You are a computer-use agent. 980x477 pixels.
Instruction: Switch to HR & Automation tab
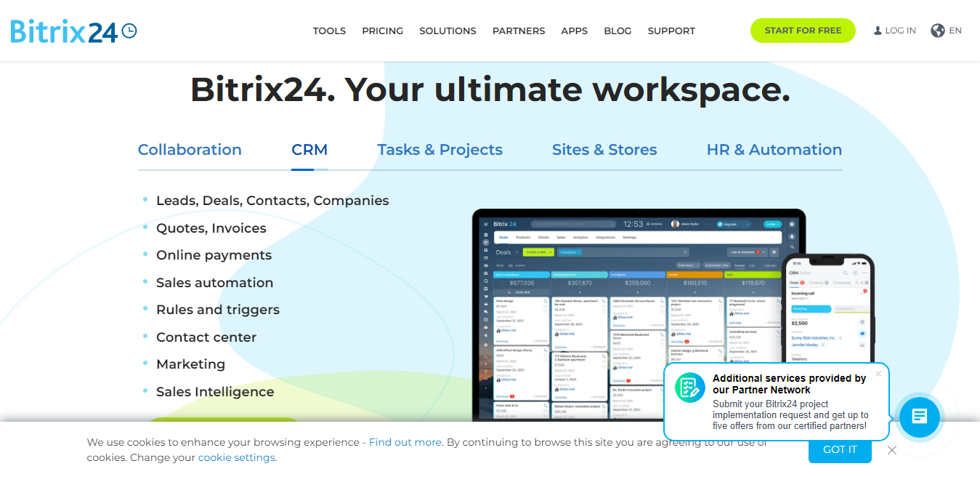coord(774,150)
